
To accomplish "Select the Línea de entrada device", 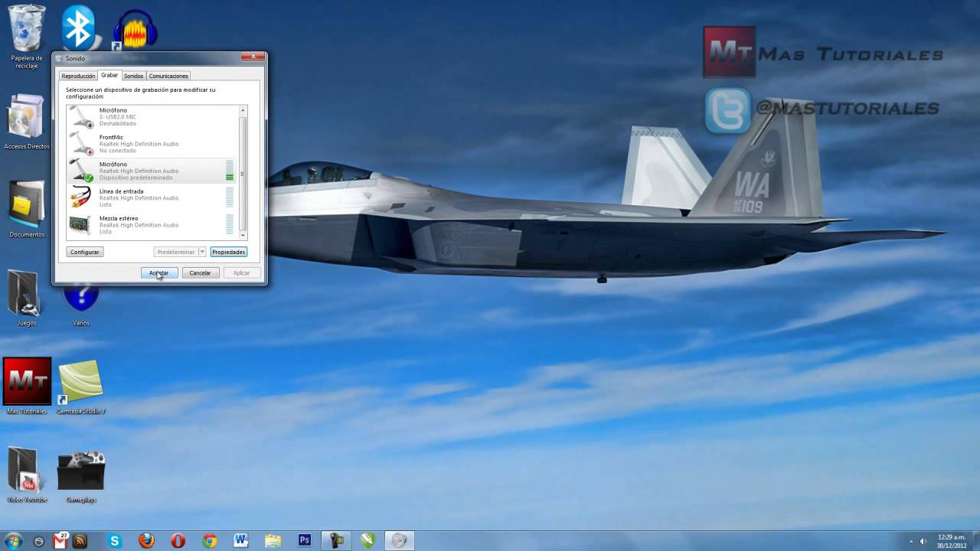I will coord(152,197).
